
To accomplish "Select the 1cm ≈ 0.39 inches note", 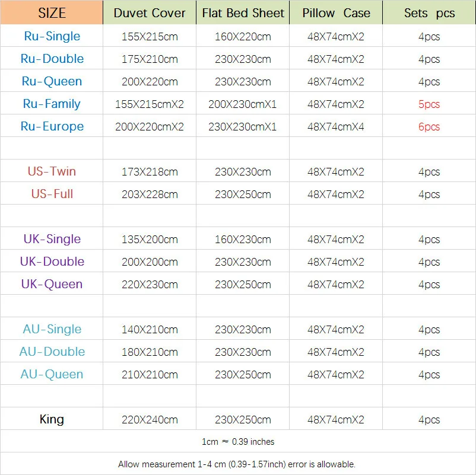I will pos(238,442).
